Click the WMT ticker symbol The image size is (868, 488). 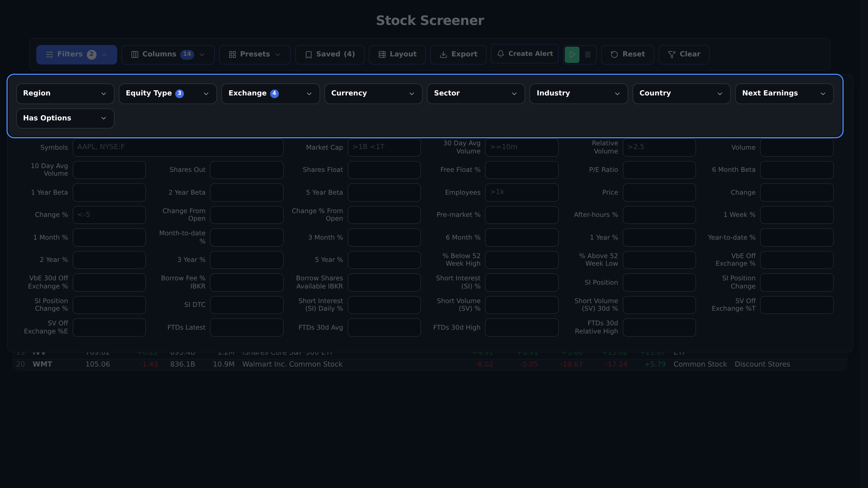[42, 364]
